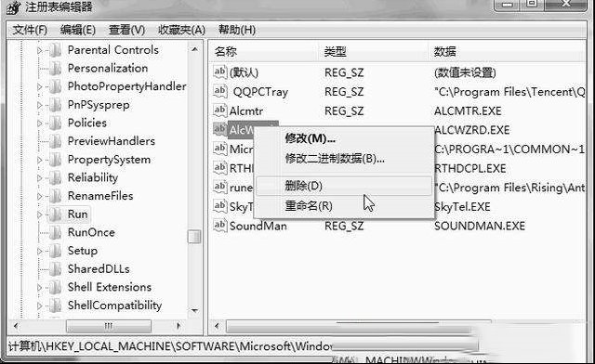Click the string icon of Alcmtr value

[220, 110]
